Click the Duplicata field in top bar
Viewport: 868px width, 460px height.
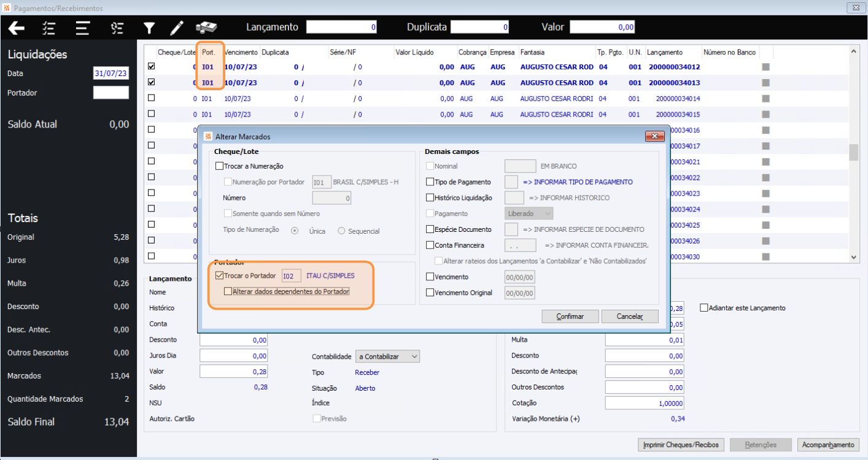tap(479, 28)
